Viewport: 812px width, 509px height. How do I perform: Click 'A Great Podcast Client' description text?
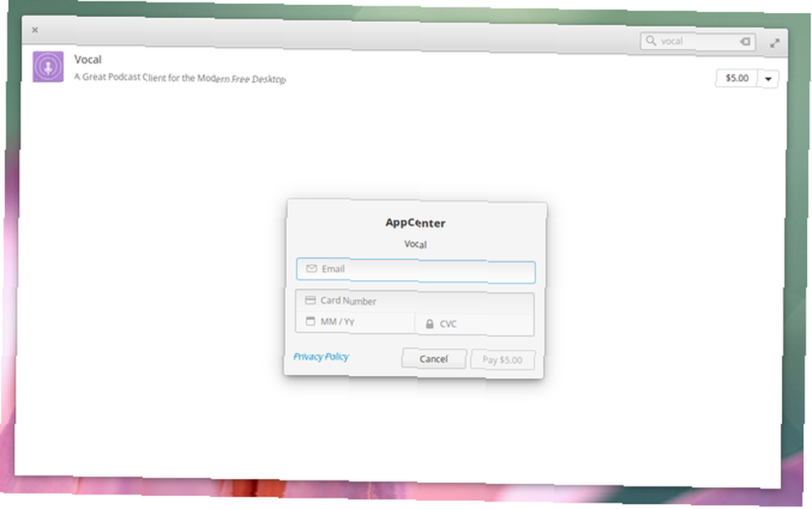(179, 78)
